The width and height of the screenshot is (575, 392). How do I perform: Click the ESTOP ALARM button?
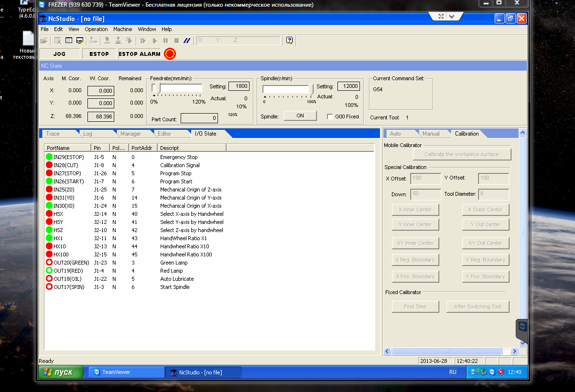[140, 54]
